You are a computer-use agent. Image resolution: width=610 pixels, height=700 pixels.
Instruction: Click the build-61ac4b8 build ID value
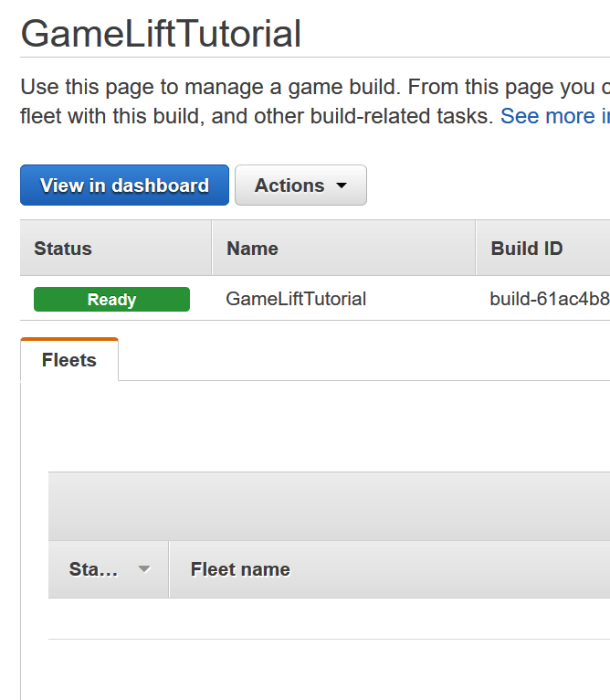(549, 299)
